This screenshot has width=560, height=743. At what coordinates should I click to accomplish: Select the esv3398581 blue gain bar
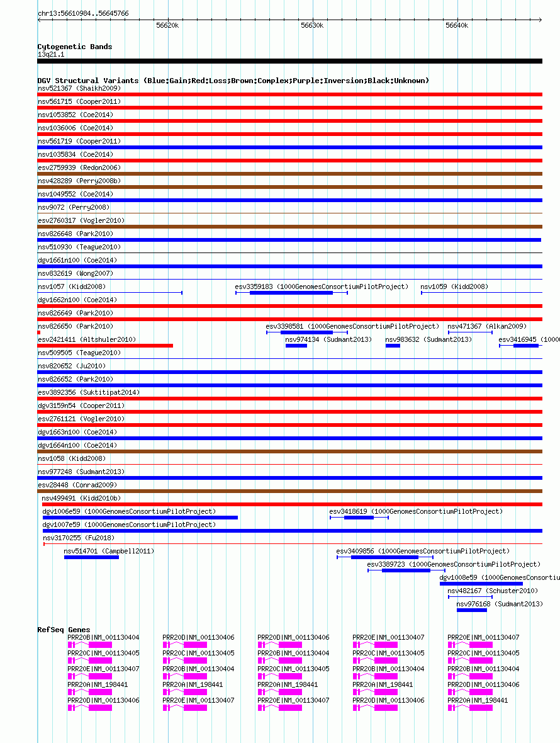tap(307, 332)
